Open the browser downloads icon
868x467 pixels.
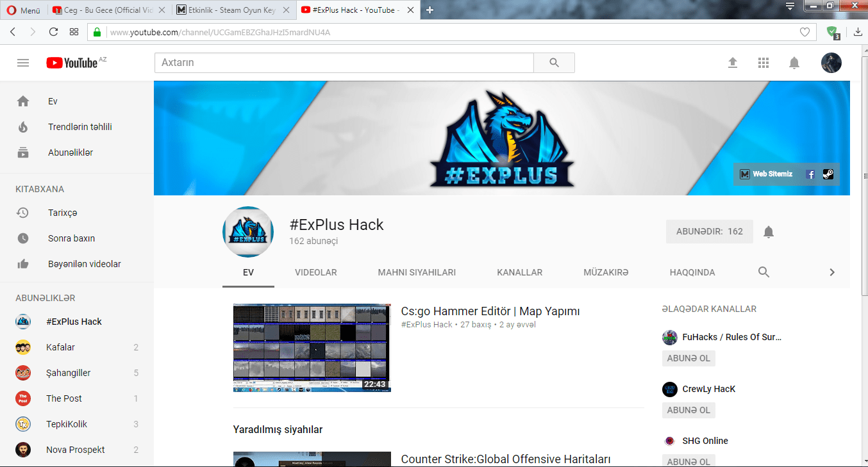tap(858, 32)
